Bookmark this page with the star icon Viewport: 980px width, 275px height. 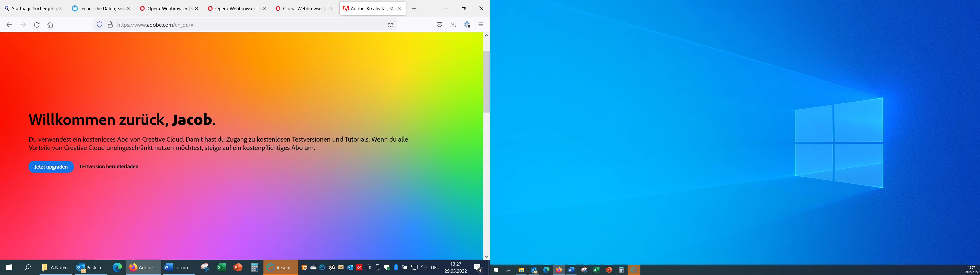pyautogui.click(x=390, y=25)
